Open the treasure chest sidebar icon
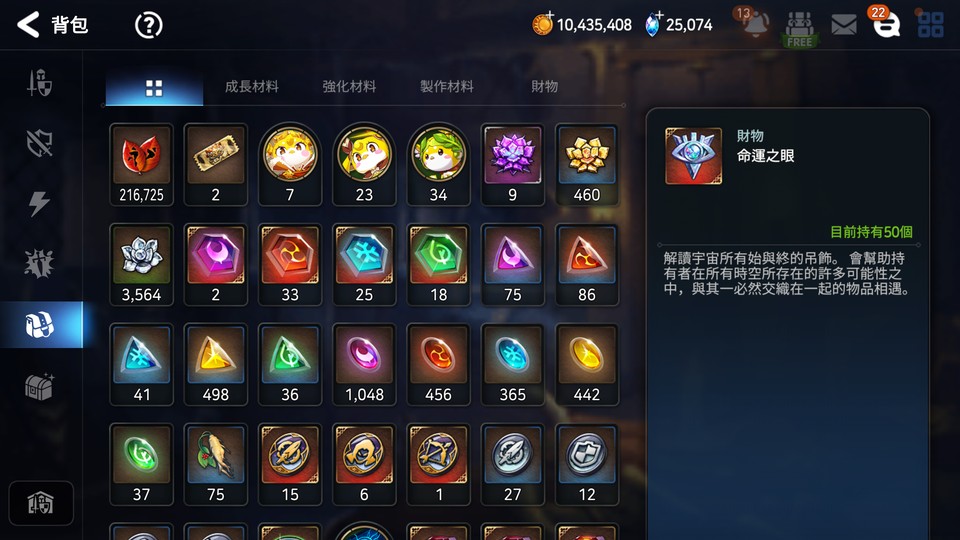The image size is (960, 540). (39, 386)
